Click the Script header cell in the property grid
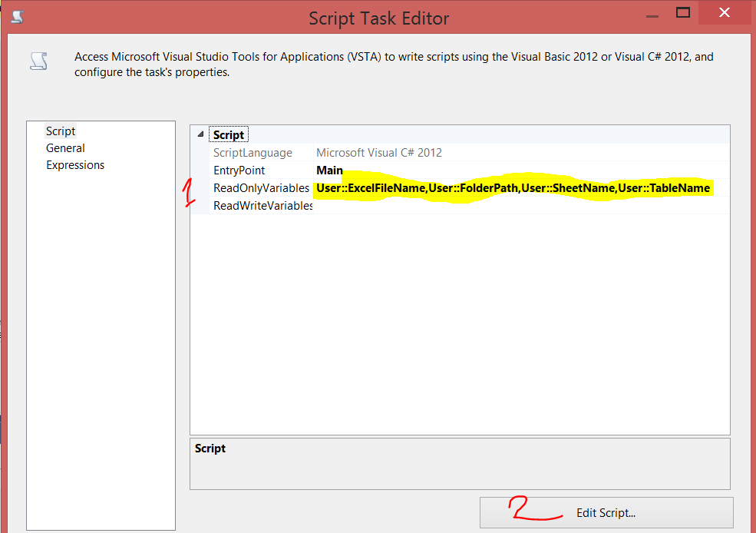 pyautogui.click(x=229, y=134)
